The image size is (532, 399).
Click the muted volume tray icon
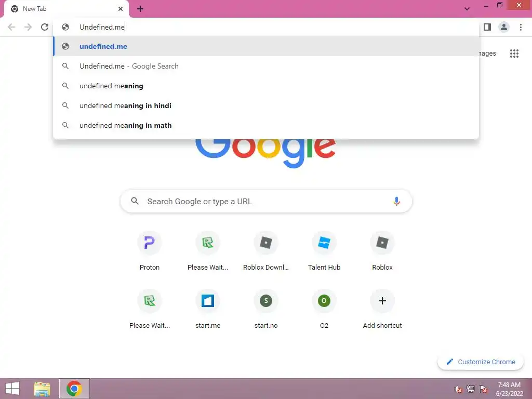pos(458,389)
